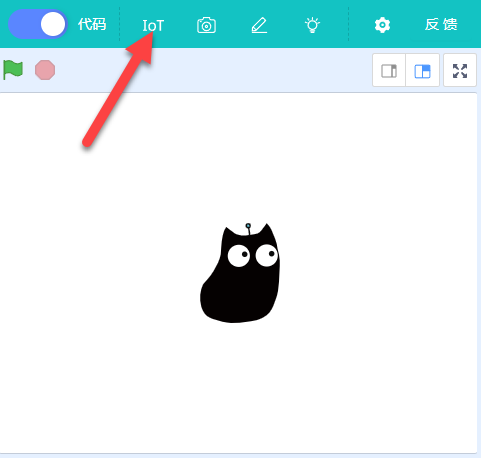The height and width of the screenshot is (458, 481).
Task: Start the program with green flag
Action: (13, 70)
